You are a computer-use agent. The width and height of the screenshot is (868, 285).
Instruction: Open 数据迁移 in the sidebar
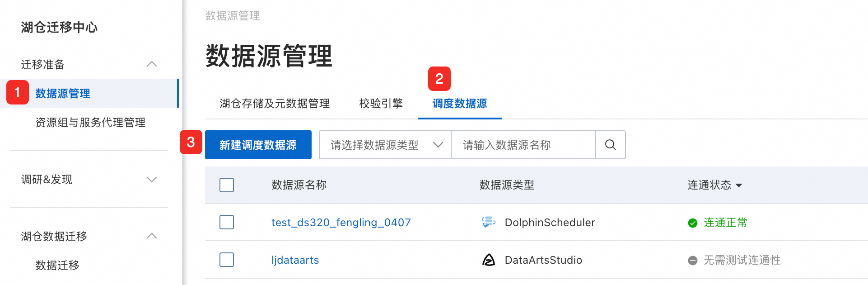point(57,265)
